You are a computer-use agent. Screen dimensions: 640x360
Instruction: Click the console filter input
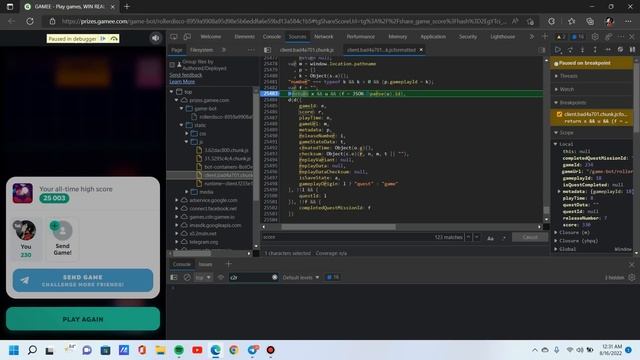pyautogui.click(x=253, y=277)
